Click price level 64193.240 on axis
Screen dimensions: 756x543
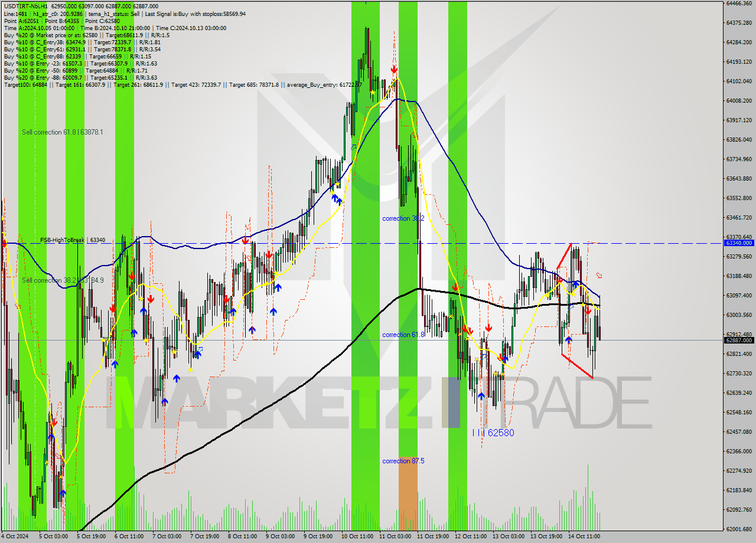click(738, 61)
